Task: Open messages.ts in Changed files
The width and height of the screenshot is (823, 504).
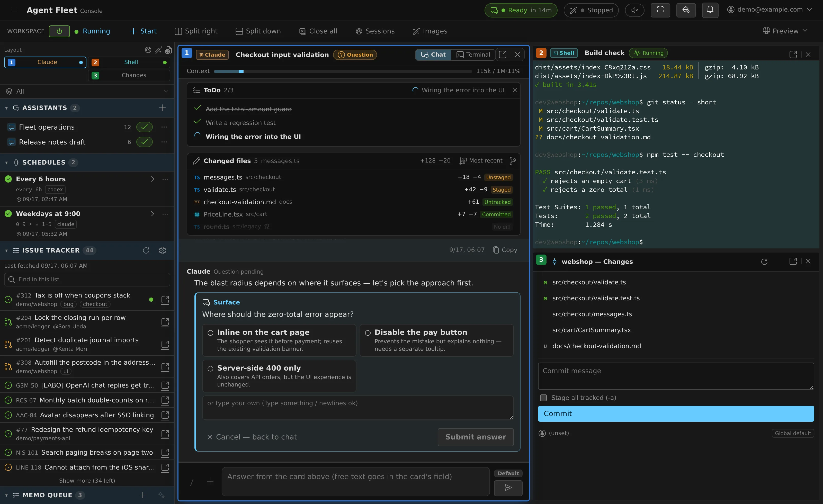Action: [x=353, y=177]
